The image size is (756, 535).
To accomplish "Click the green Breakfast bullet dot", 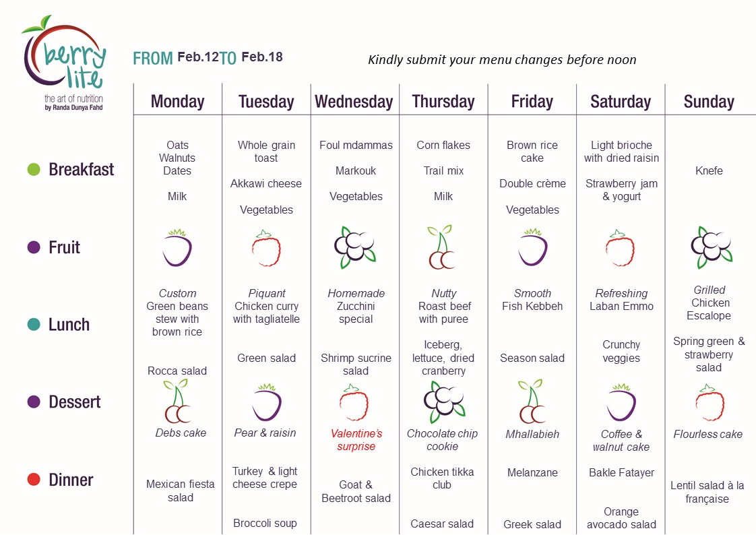I will [x=34, y=169].
